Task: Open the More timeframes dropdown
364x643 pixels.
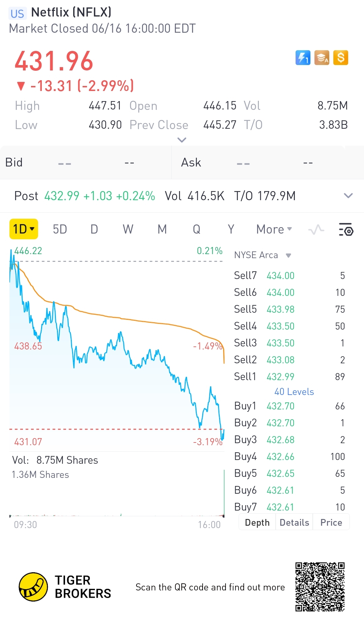Action: [274, 229]
